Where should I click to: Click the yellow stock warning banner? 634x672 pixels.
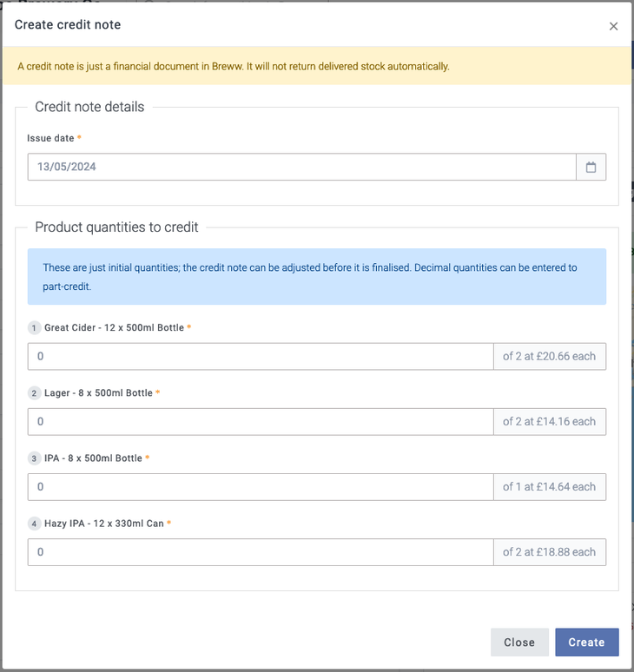[317, 66]
